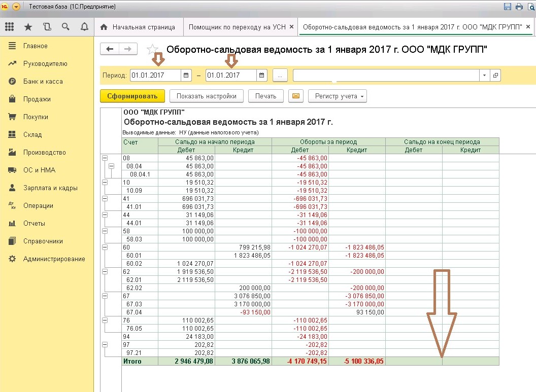Open the Favorites star in the top toolbar
This screenshot has width=536, height=392.
[28, 27]
